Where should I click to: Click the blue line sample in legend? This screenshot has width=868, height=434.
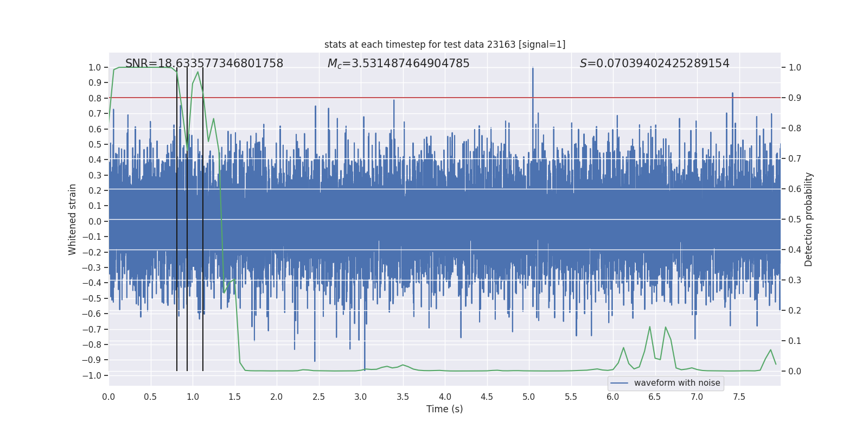coord(619,383)
